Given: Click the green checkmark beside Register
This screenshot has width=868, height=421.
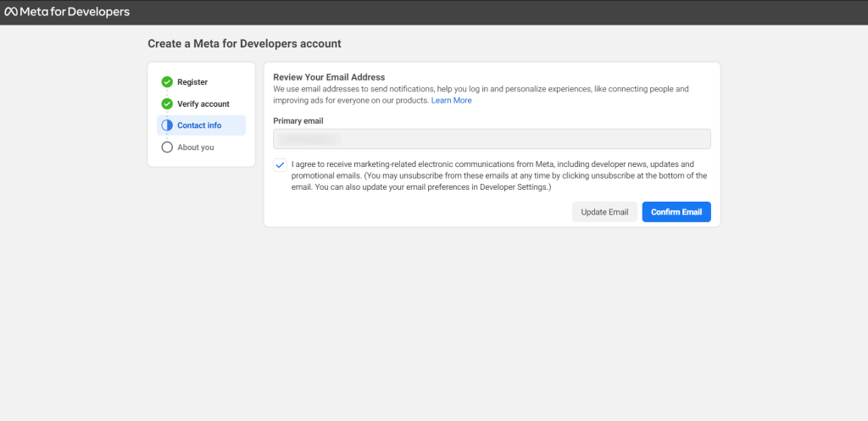Looking at the screenshot, I should (x=167, y=82).
